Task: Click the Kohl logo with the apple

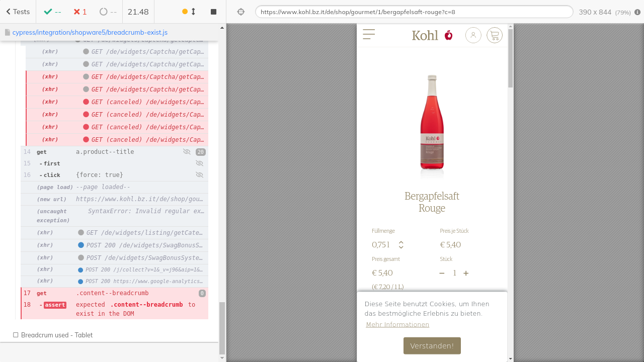Action: pos(432,35)
